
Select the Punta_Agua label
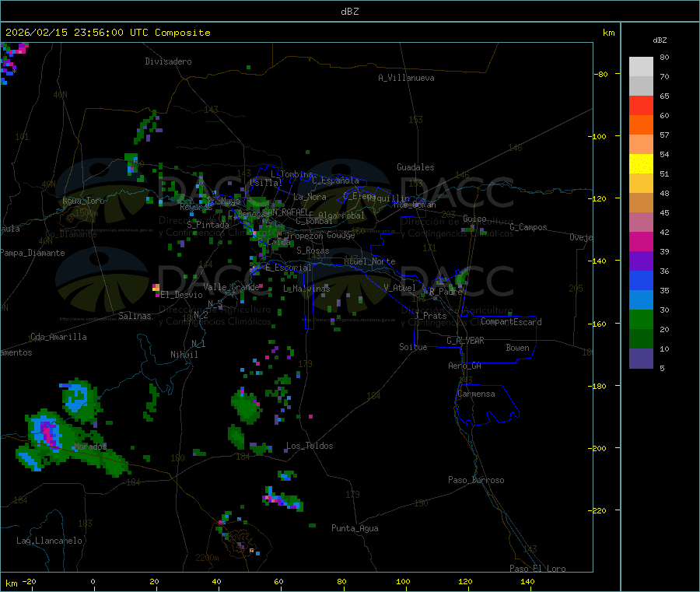pos(355,528)
